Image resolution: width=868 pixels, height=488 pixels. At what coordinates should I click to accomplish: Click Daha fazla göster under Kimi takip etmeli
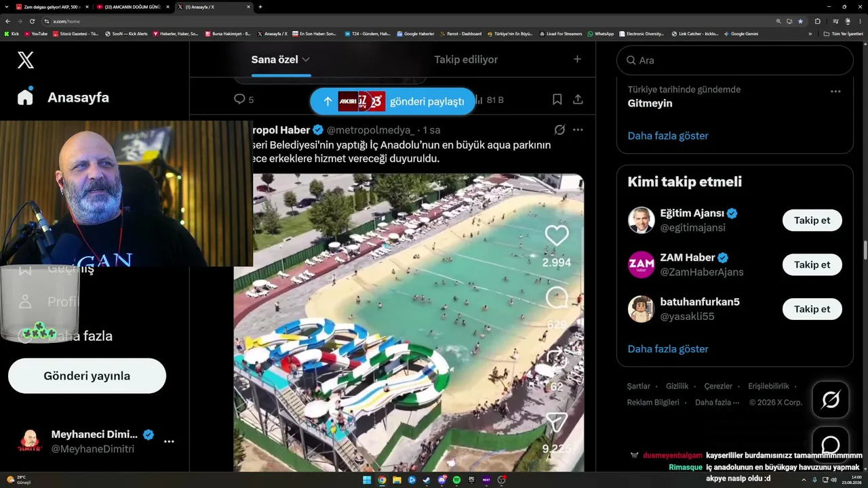[668, 349]
